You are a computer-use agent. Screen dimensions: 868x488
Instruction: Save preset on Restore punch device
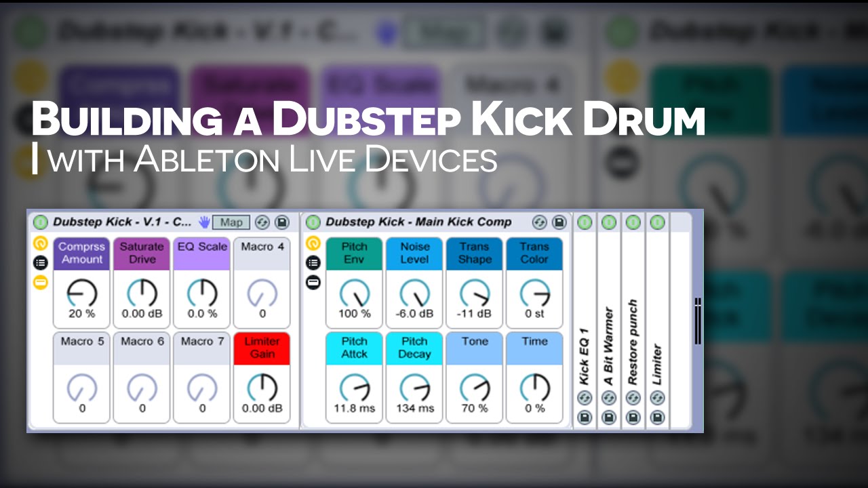[x=633, y=418]
